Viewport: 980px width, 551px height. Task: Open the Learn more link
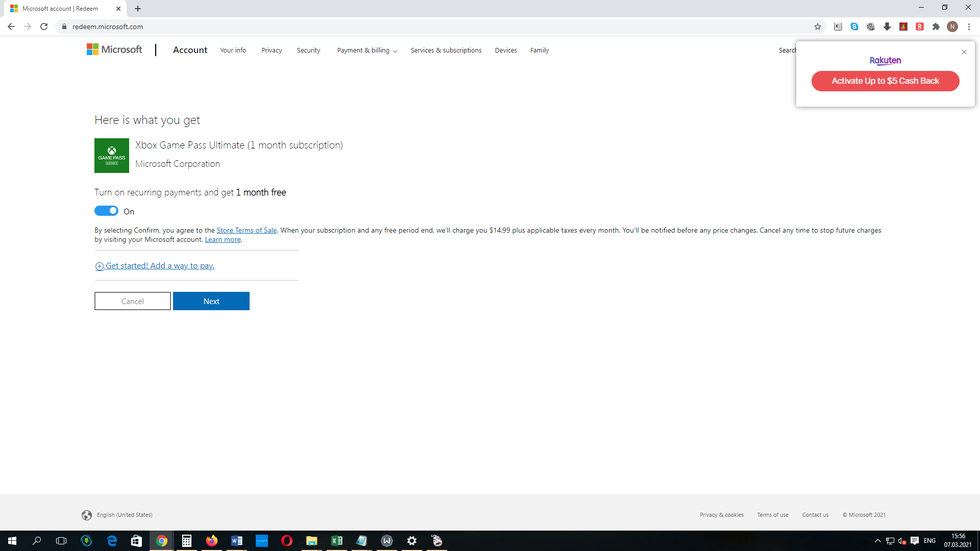click(223, 239)
